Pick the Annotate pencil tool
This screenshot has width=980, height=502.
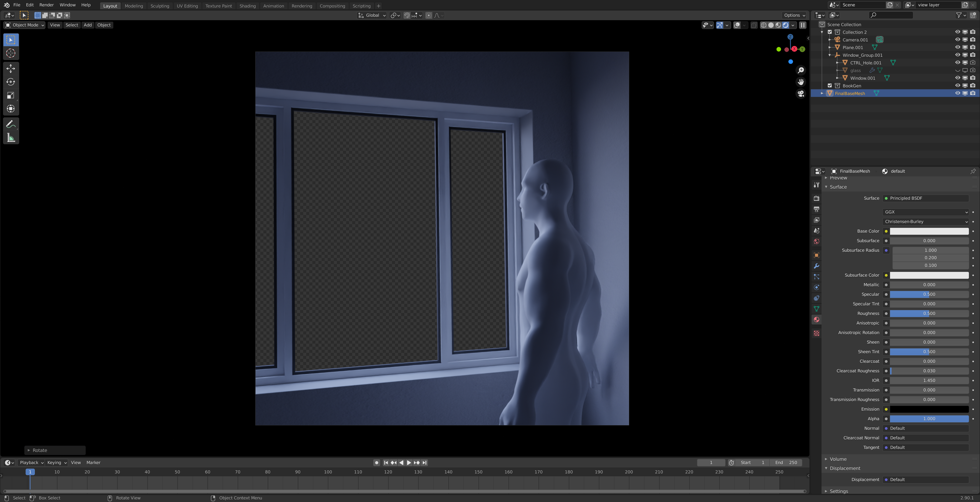(11, 124)
